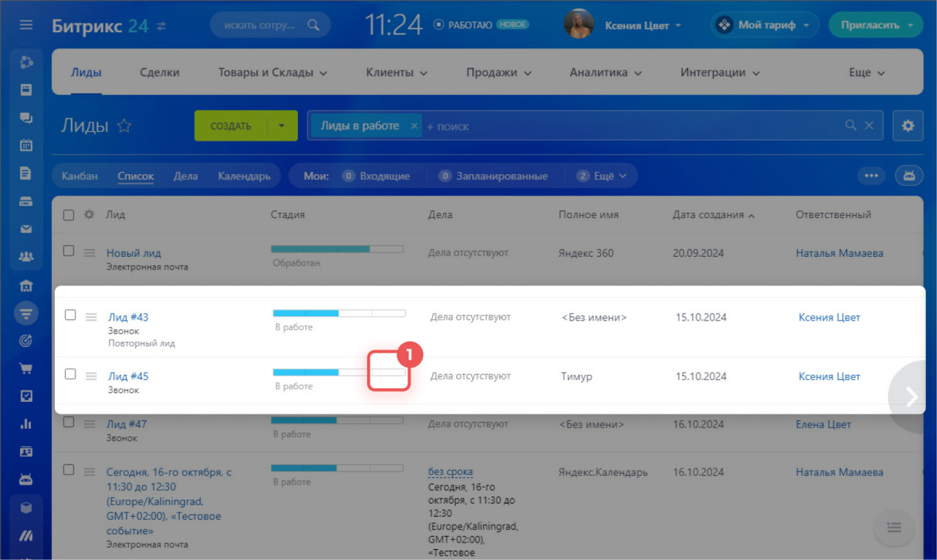937x560 pixels.
Task: Open the mail envelope icon in left sidebar
Action: pos(26,229)
